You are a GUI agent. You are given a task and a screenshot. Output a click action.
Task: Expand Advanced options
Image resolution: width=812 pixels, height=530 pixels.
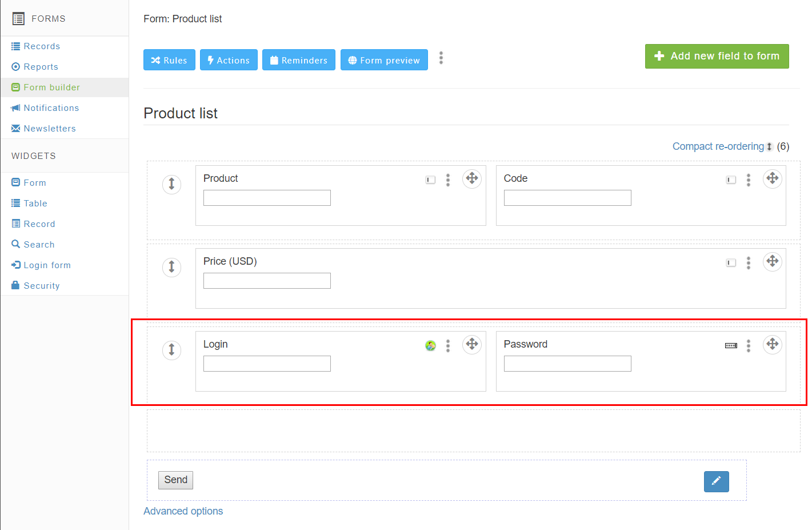[183, 511]
